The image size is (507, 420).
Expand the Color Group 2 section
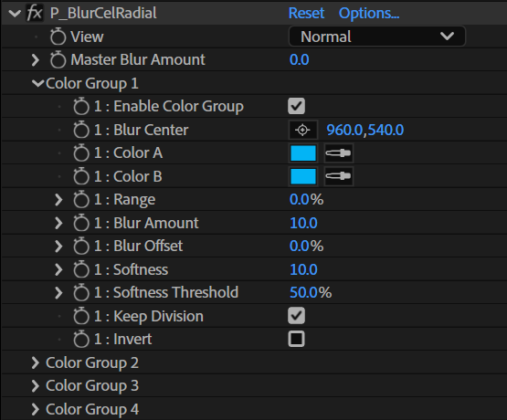click(36, 362)
